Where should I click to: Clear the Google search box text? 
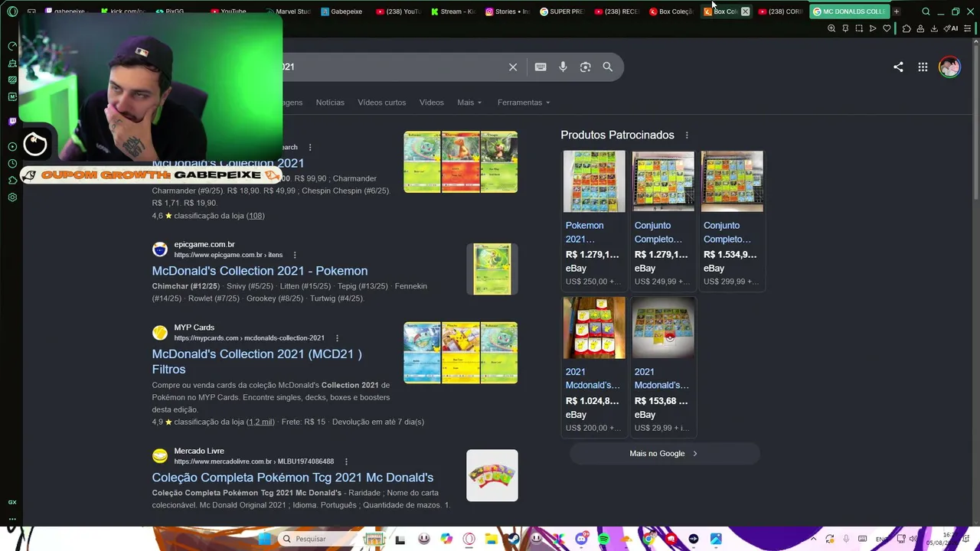click(x=513, y=67)
